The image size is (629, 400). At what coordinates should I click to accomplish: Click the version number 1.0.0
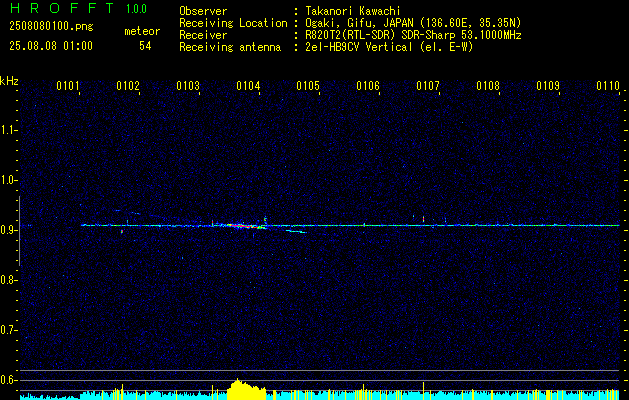[x=136, y=9]
